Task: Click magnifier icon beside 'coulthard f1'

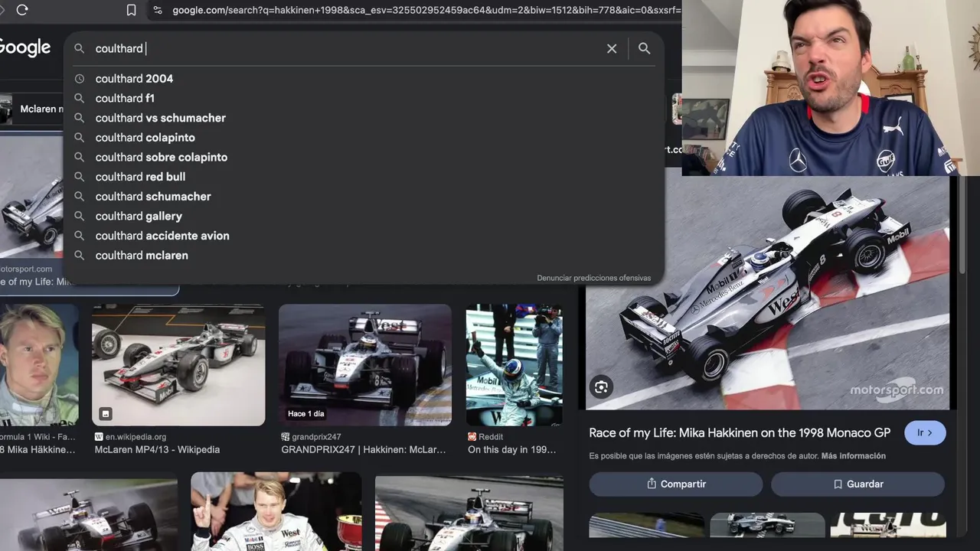Action: pos(79,98)
